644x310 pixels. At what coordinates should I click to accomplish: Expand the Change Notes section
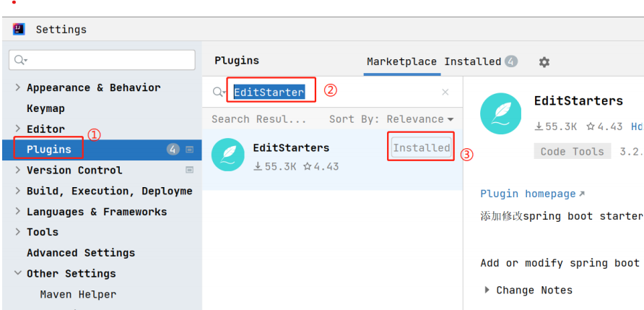[487, 290]
